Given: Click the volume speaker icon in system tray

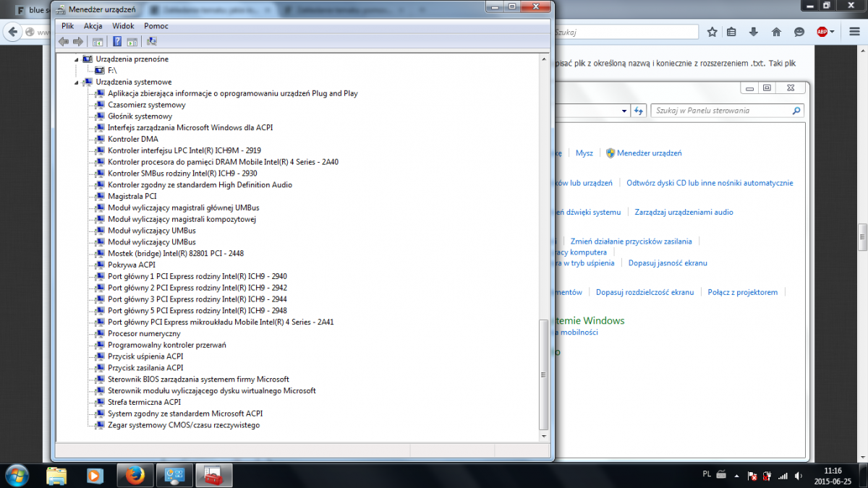Looking at the screenshot, I should [x=797, y=476].
